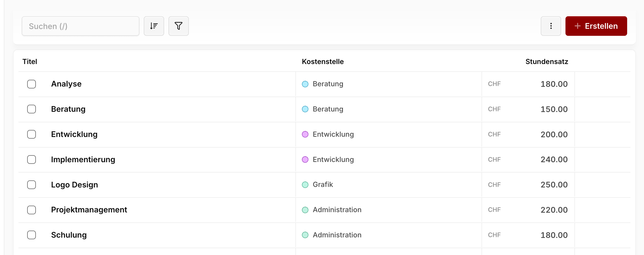Select the Entwicklung row checkbox

click(32, 134)
